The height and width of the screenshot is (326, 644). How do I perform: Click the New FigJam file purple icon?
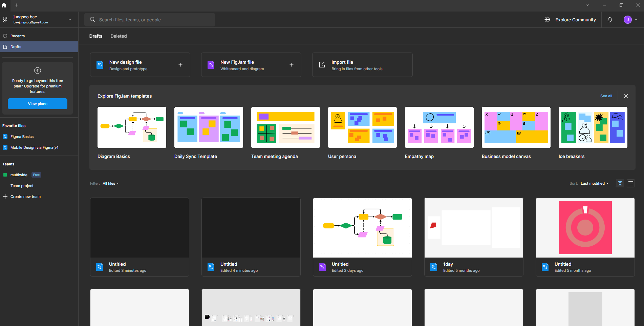point(211,65)
